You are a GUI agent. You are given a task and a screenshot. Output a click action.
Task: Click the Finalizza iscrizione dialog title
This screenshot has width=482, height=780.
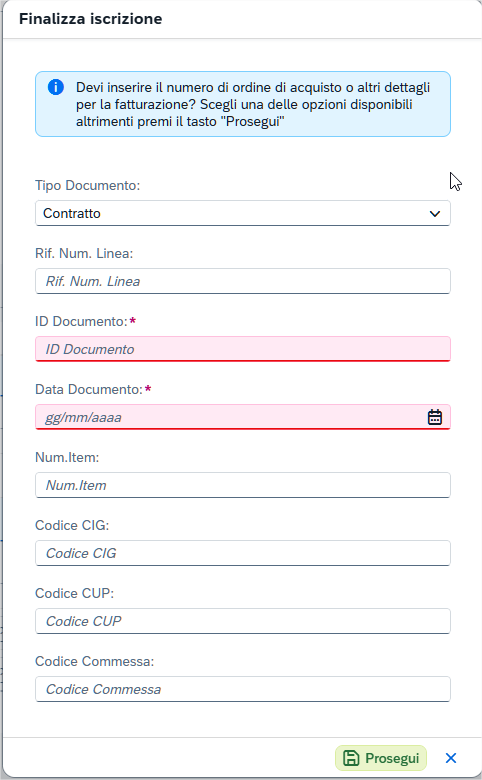point(91,19)
